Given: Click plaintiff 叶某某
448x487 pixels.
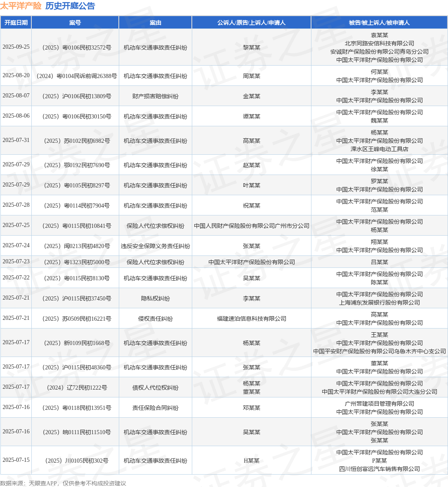Looking at the screenshot, I should [252, 185].
